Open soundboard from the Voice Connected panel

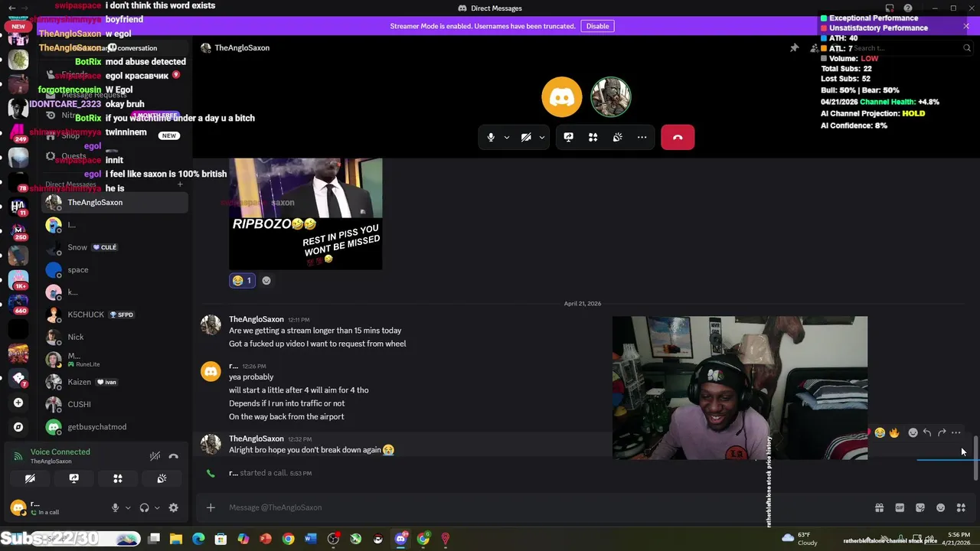click(x=162, y=478)
